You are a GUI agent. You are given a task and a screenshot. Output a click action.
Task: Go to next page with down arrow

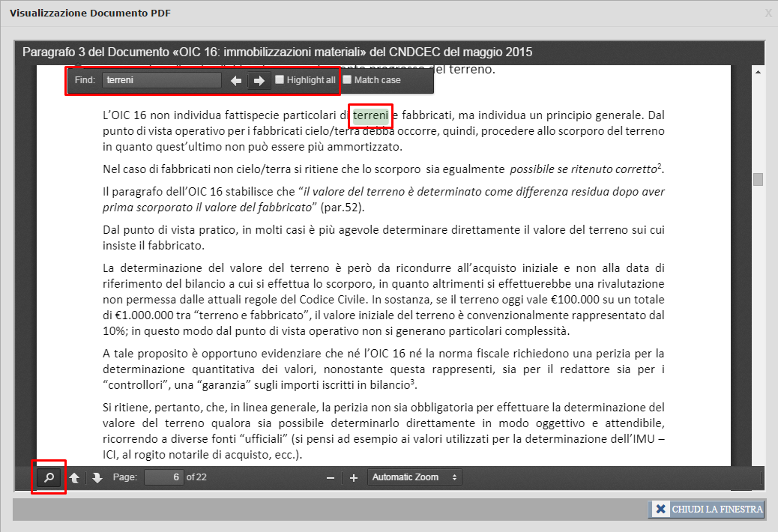(x=97, y=477)
